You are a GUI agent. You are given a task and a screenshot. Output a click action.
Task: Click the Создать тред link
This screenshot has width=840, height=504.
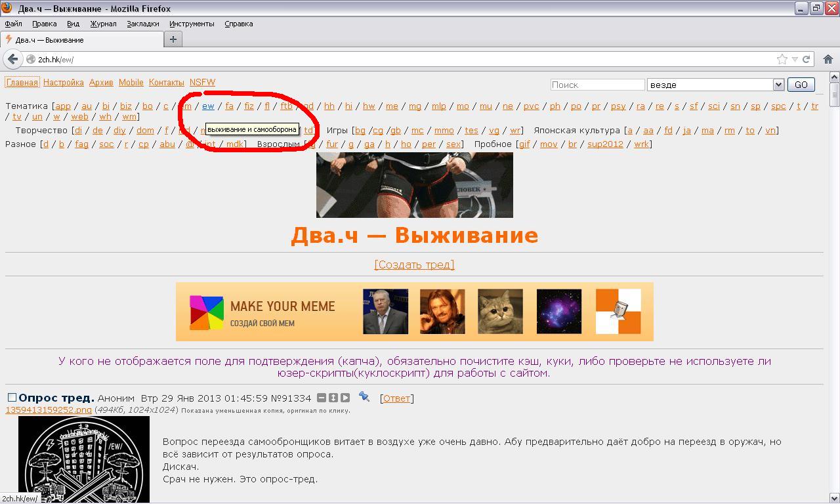tap(415, 264)
